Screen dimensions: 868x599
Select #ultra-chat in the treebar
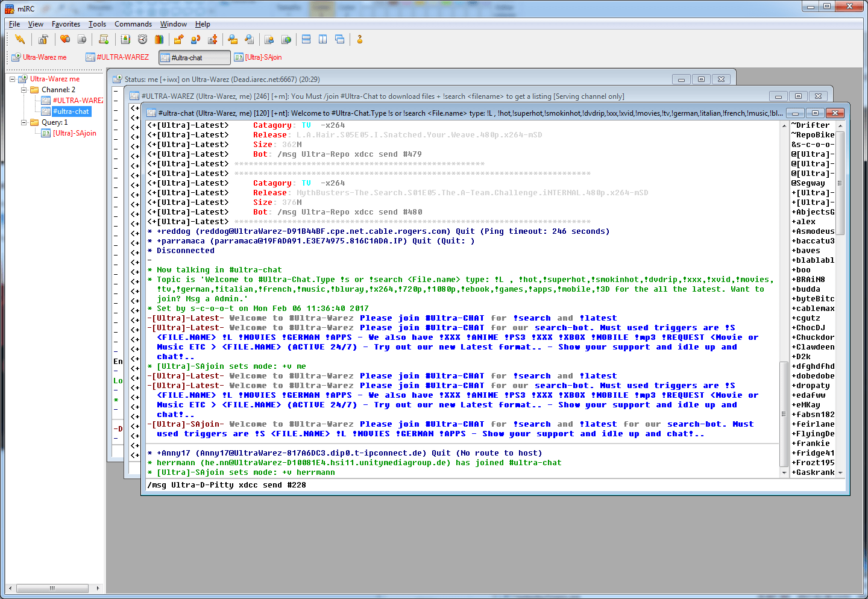(x=71, y=111)
